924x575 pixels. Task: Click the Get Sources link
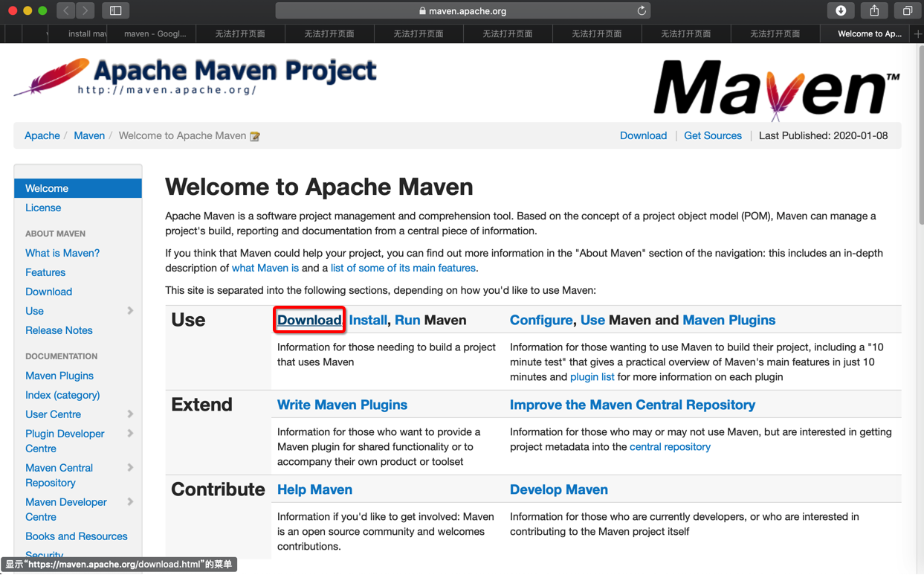point(713,135)
